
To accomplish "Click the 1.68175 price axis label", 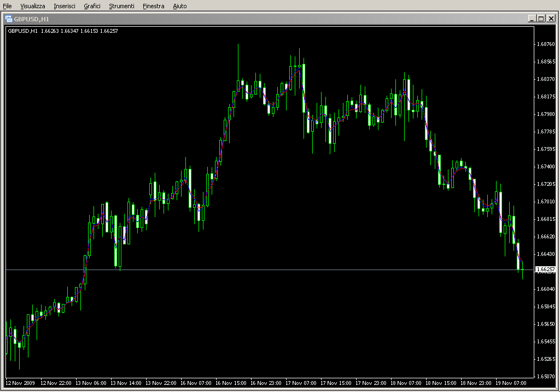I will (x=546, y=97).
